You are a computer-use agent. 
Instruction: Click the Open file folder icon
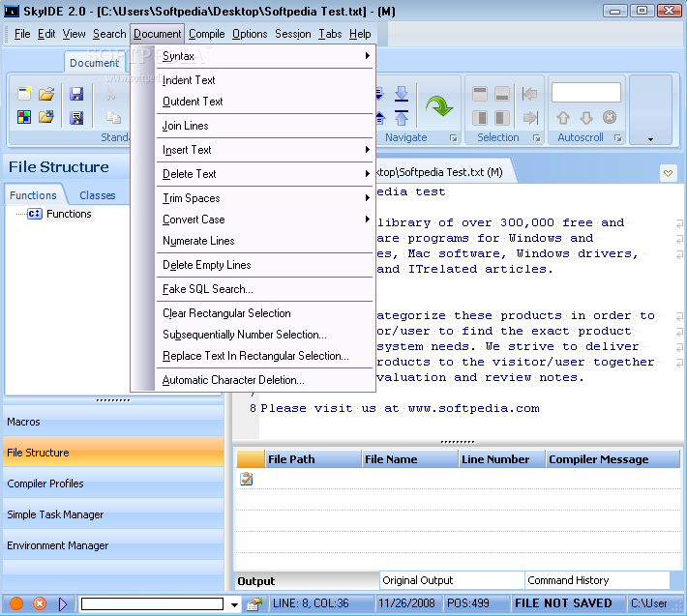click(46, 93)
